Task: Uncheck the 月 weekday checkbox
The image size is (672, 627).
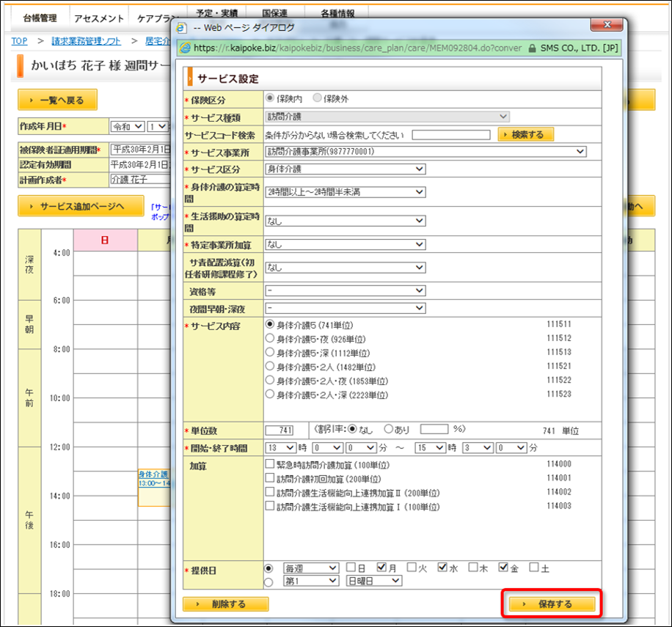Action: pyautogui.click(x=381, y=568)
